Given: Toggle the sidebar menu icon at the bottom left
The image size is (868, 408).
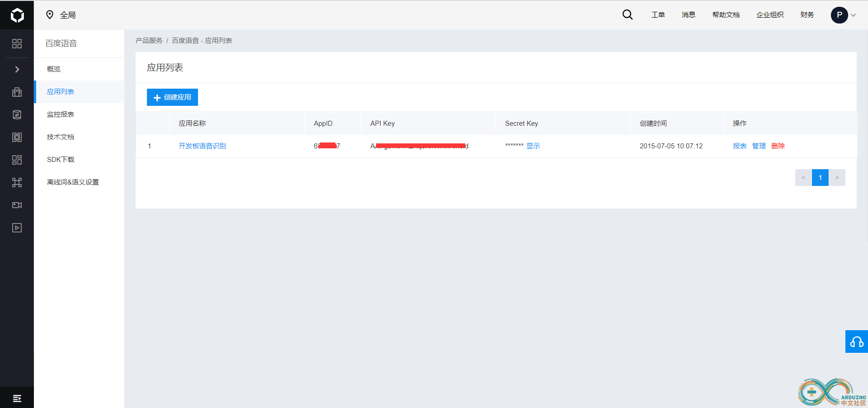Looking at the screenshot, I should click(17, 398).
